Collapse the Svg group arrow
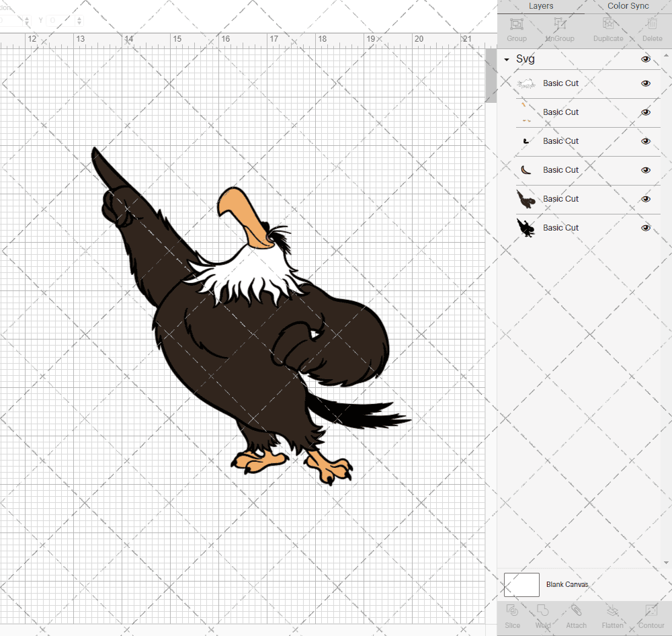 507,60
